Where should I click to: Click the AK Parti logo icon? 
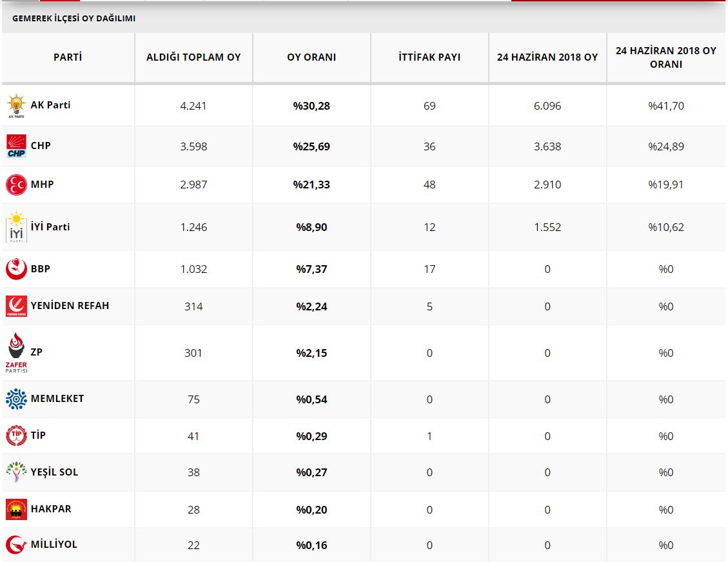(x=16, y=106)
